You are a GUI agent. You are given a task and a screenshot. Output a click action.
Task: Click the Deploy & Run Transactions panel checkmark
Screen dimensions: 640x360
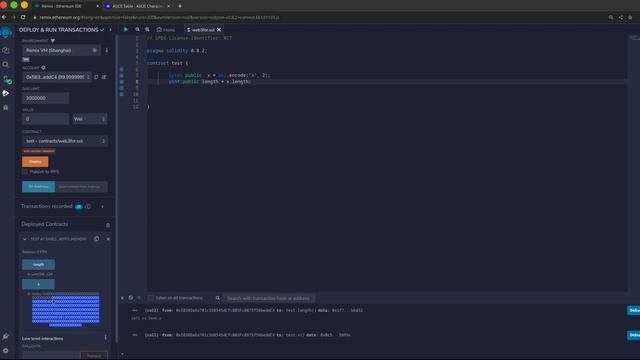coord(102,30)
